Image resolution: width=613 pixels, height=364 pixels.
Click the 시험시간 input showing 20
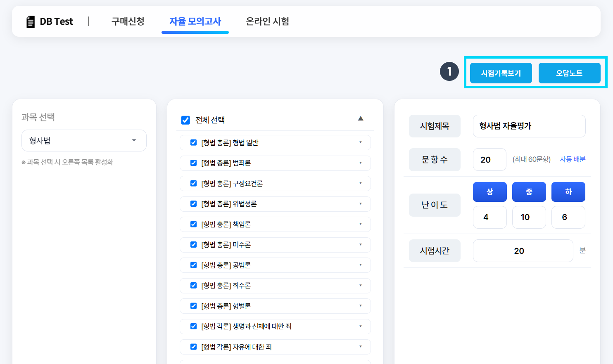pyautogui.click(x=523, y=251)
